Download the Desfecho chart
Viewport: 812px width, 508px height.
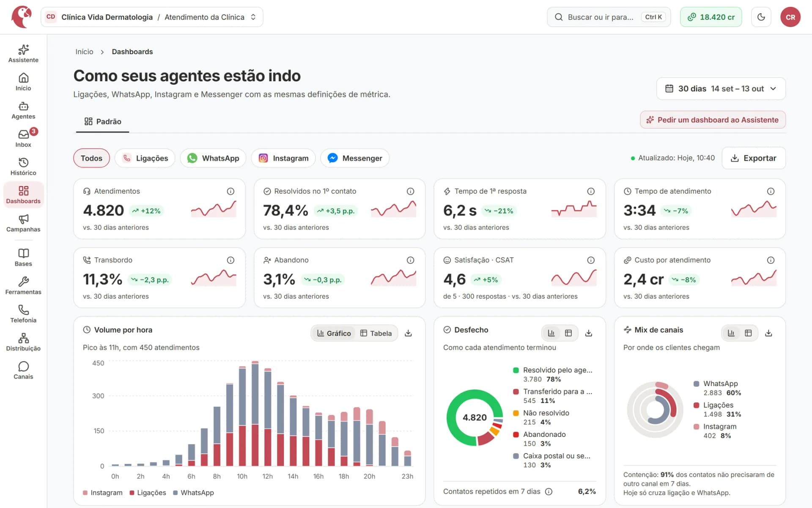pyautogui.click(x=588, y=333)
